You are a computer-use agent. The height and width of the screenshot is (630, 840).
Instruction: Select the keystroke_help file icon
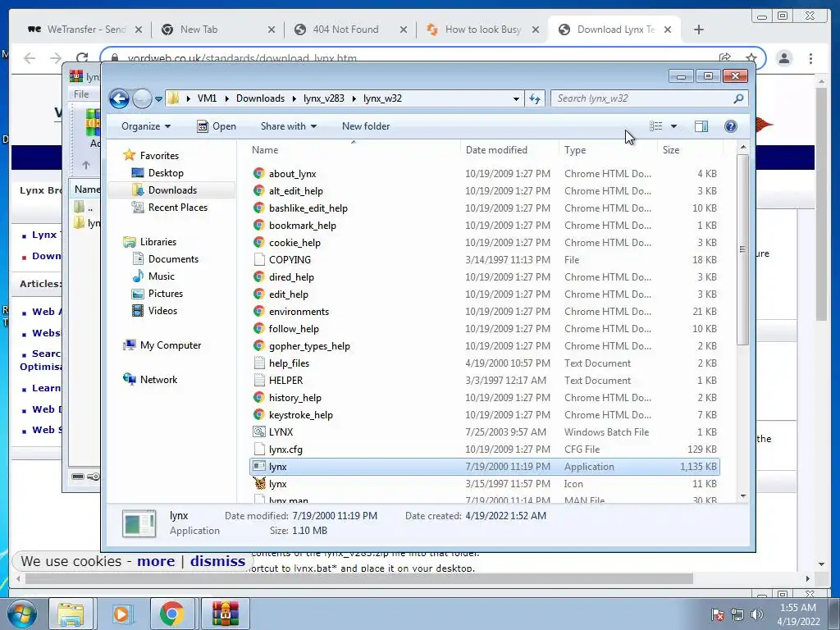259,414
